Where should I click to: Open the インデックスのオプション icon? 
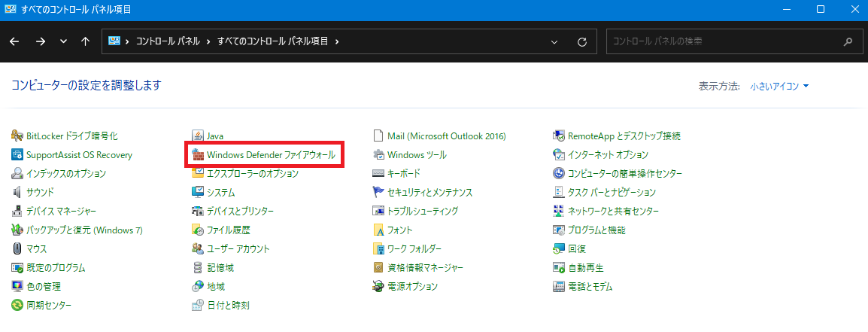coord(17,173)
